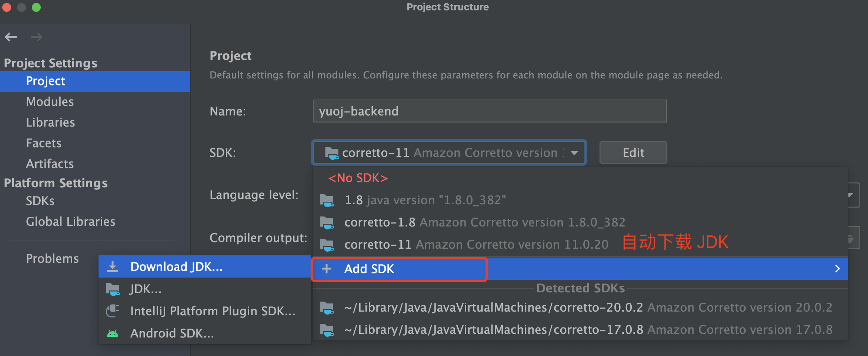Open the Language level dropdown arrow
The width and height of the screenshot is (868, 356).
851,195
